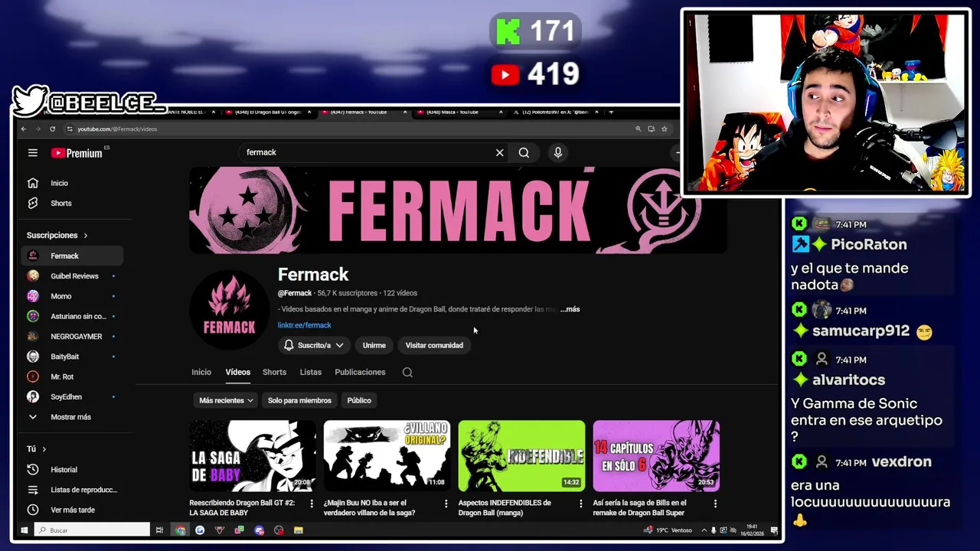Click the Windows Buscar search box
The image size is (980, 551).
click(92, 530)
